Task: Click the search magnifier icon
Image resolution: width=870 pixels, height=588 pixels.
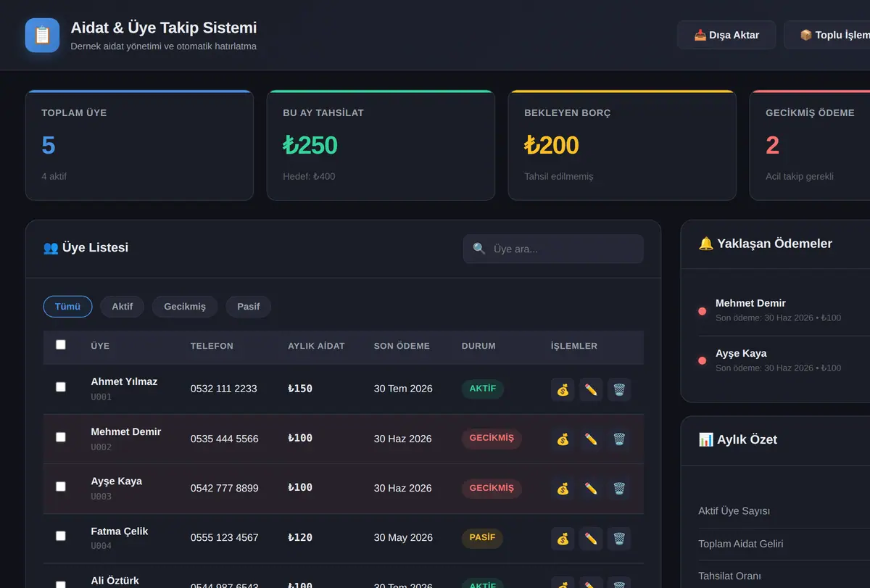Action: (479, 249)
